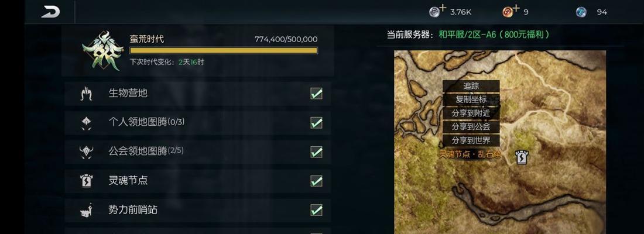Screen dimensions: 644x234
Task: Click the soul node marker on map
Action: click(522, 156)
